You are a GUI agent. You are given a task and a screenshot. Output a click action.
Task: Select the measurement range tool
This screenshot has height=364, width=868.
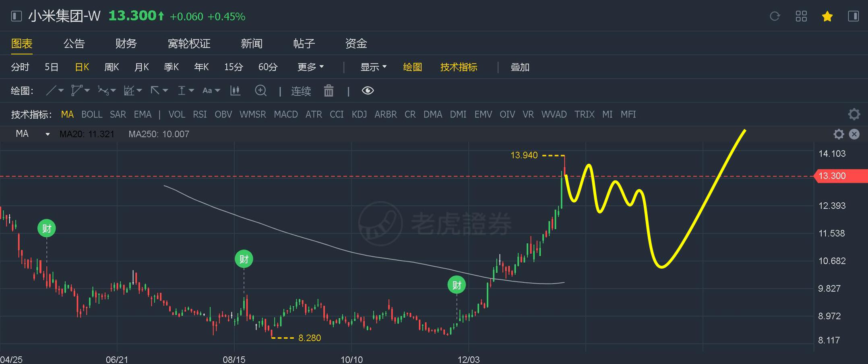182,90
